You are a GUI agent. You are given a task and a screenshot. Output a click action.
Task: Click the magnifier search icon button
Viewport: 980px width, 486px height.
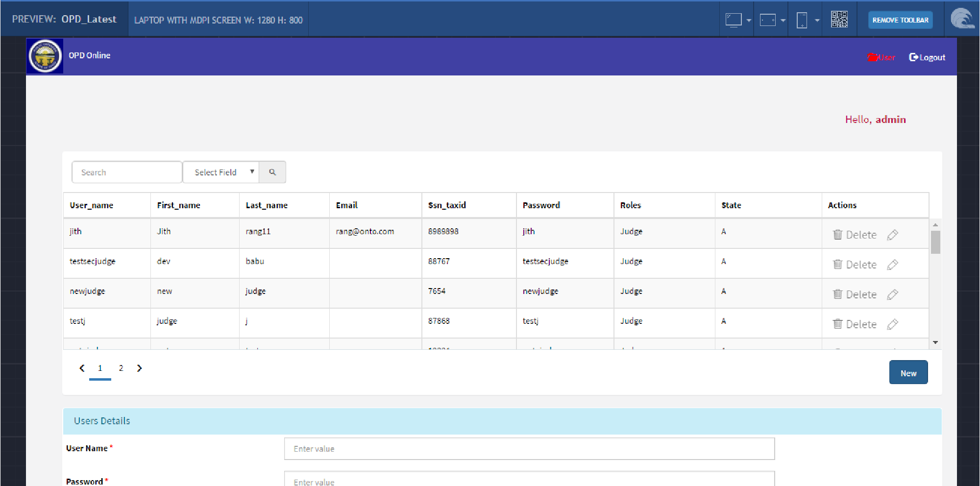pos(272,172)
